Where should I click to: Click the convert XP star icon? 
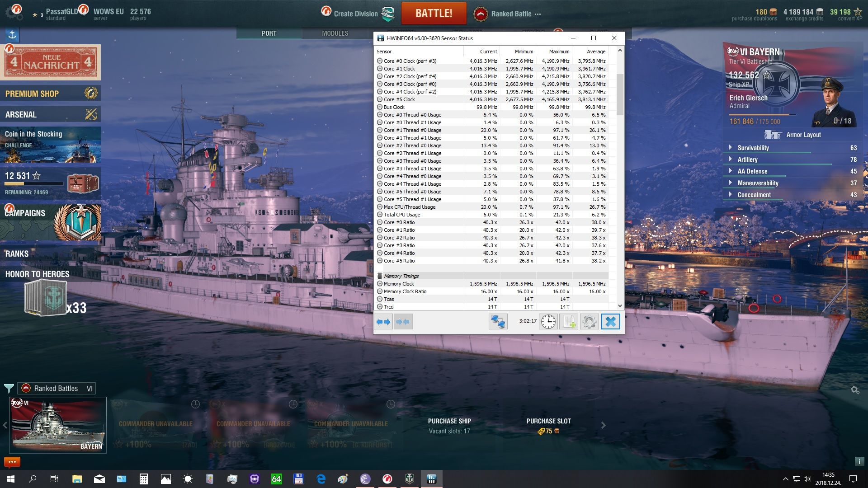point(858,12)
